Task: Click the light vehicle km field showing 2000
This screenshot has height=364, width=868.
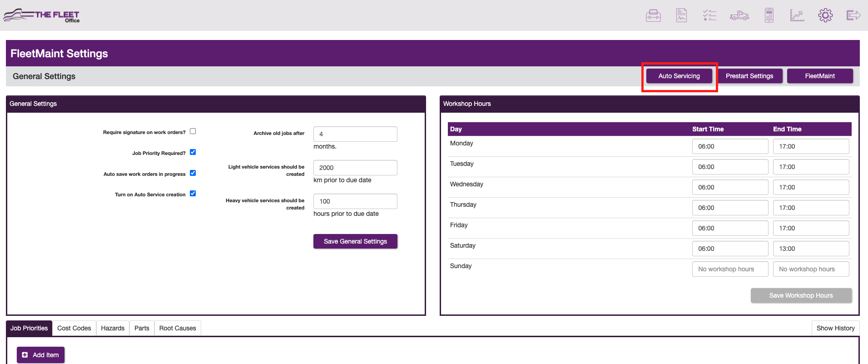Action: [355, 168]
